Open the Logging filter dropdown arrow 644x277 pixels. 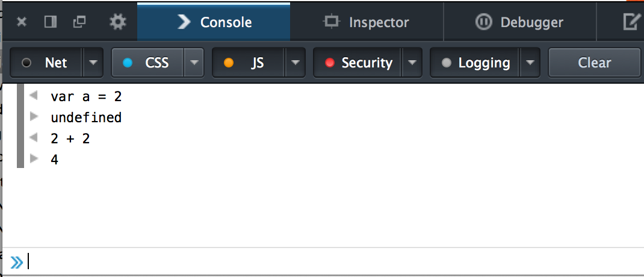tap(530, 63)
